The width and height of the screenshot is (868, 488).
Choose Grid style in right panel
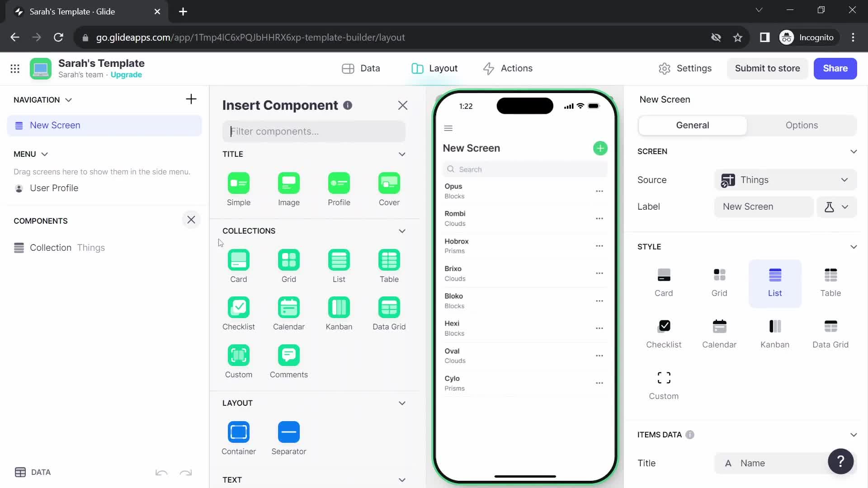click(719, 283)
